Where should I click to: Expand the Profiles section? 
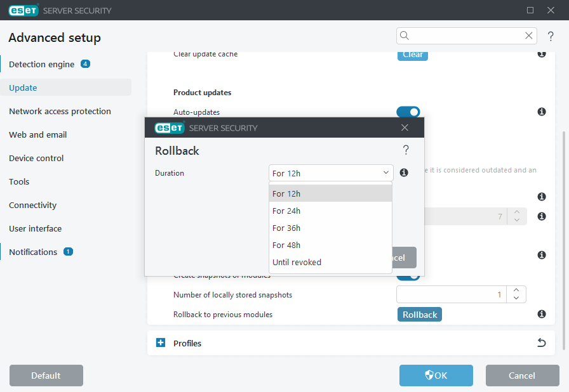[161, 343]
